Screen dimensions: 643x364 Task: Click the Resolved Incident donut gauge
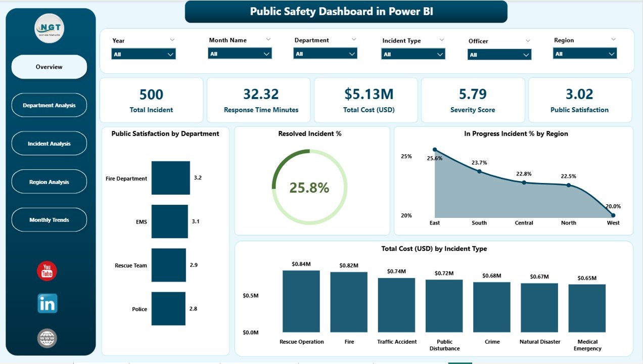[x=309, y=187]
